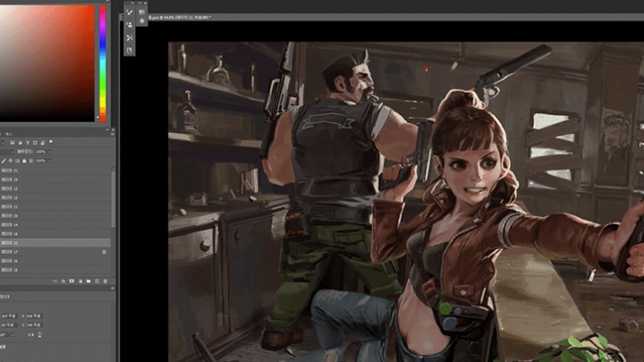Image resolution: width=644 pixels, height=362 pixels.
Task: Open the layer opacity 100% dropdown
Action: (50, 151)
